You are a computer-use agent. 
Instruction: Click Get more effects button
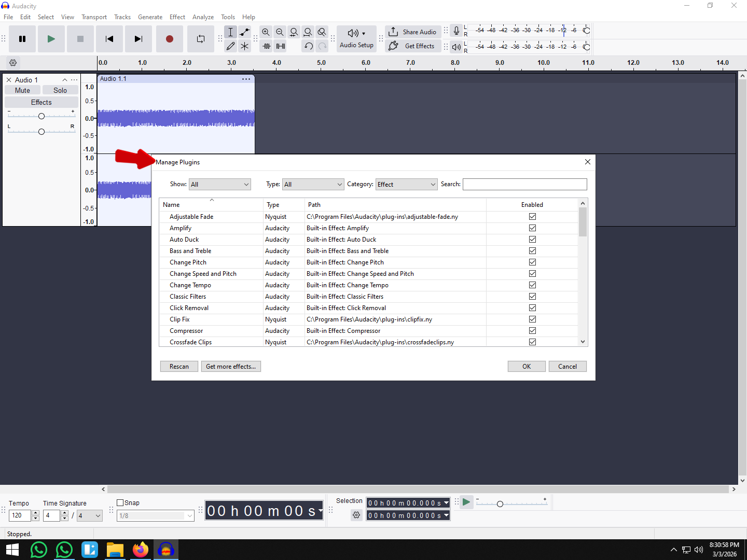click(x=231, y=367)
